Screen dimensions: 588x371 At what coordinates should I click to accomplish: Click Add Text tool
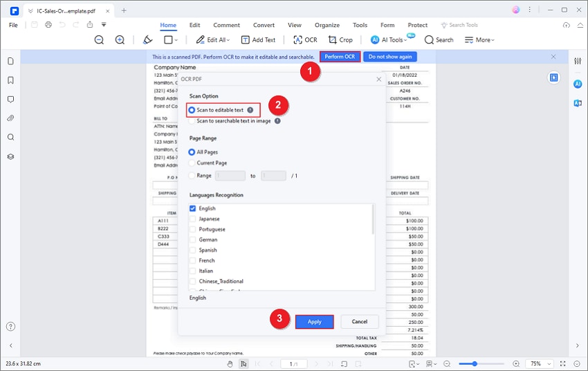tap(258, 39)
